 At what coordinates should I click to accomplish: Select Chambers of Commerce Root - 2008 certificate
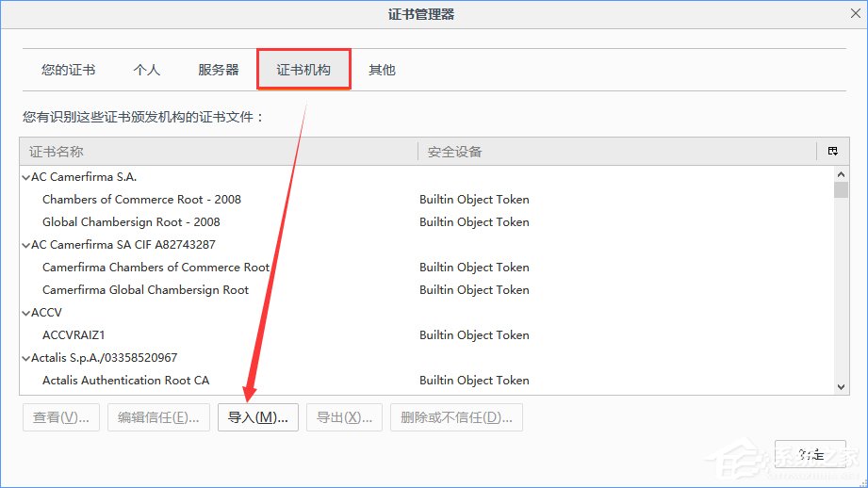pyautogui.click(x=141, y=200)
